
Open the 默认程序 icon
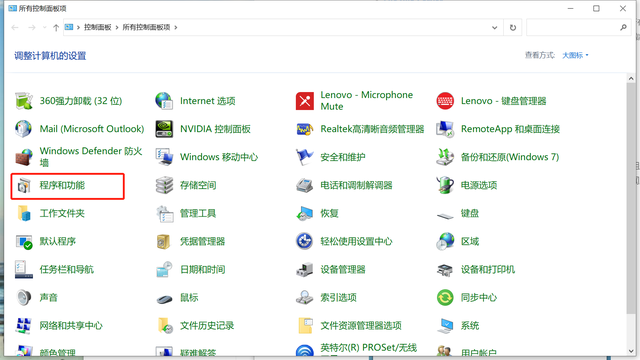pyautogui.click(x=24, y=242)
